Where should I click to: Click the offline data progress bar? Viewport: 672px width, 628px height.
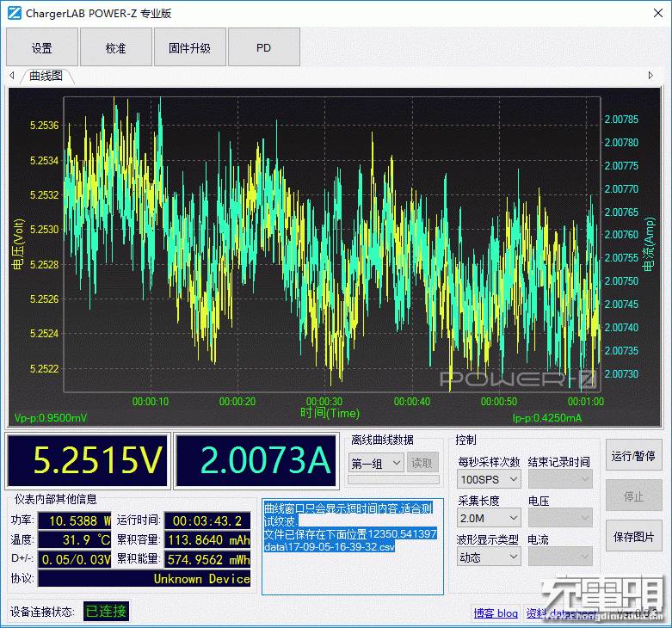pos(393,480)
